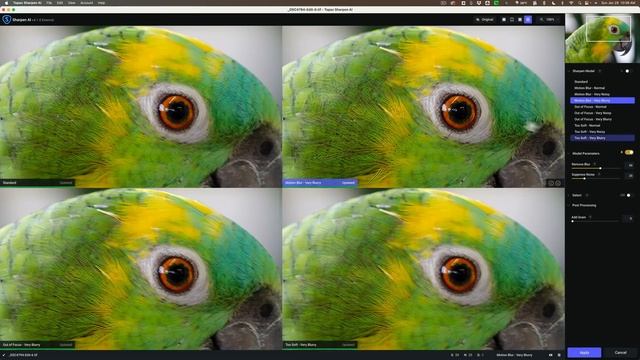Click the navigator thumbnail preview

[602, 38]
